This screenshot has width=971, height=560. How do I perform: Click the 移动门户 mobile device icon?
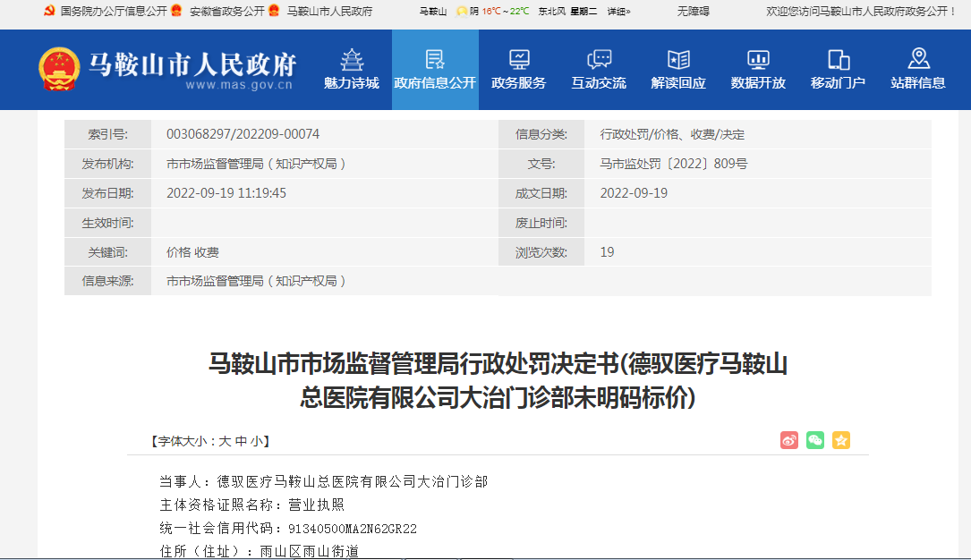(x=838, y=60)
